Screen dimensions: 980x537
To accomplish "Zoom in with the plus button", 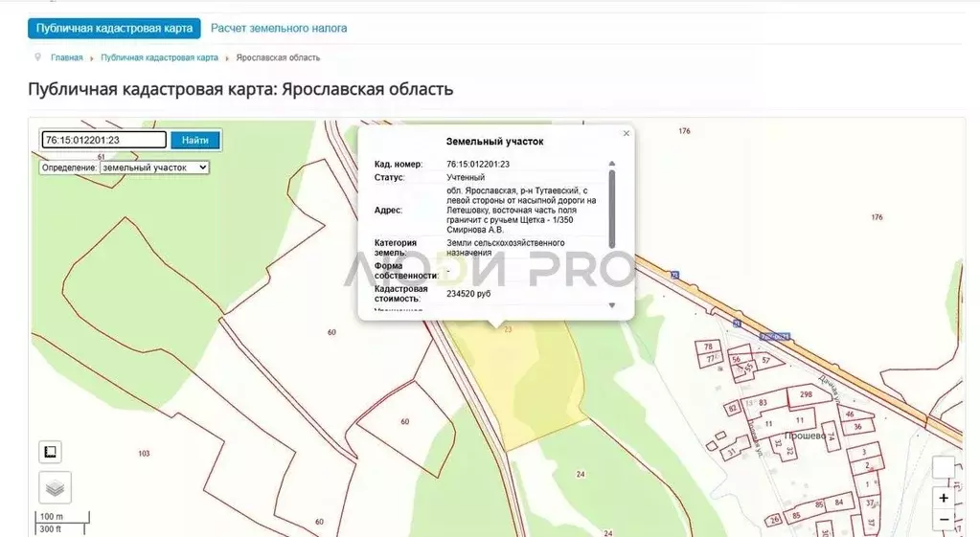I will click(944, 498).
